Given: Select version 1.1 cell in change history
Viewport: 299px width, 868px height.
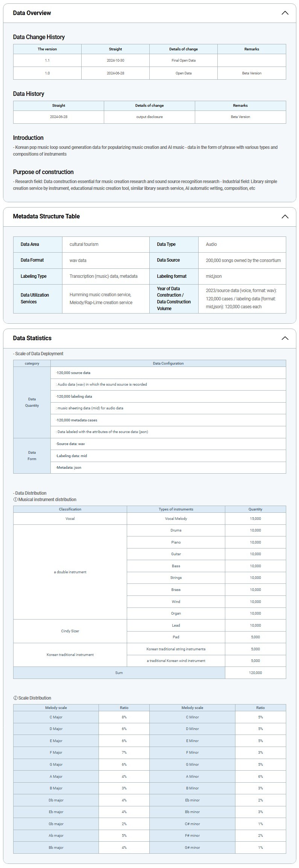Looking at the screenshot, I should (47, 61).
